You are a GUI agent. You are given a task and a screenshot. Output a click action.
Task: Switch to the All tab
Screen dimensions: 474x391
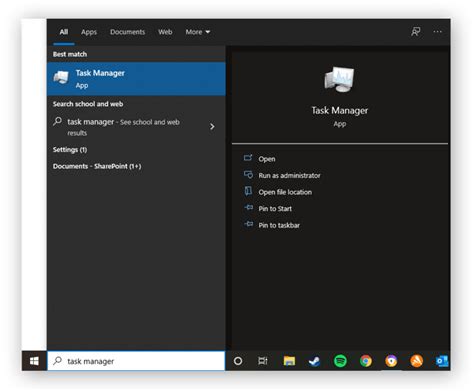(x=64, y=32)
